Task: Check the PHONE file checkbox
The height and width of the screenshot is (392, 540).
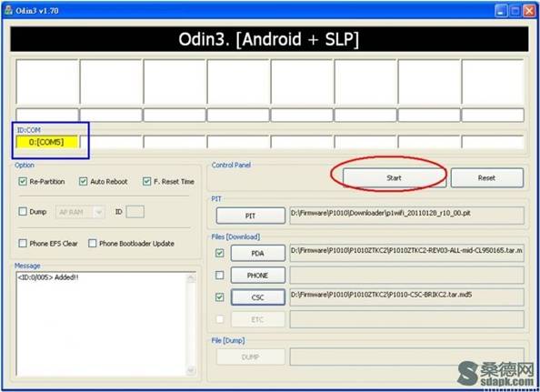Action: click(219, 275)
